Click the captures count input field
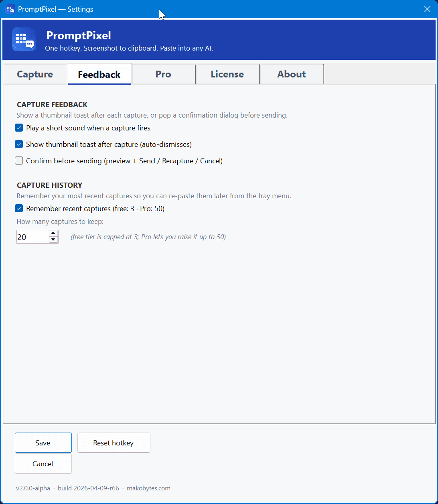The height and width of the screenshot is (504, 438). pos(32,237)
